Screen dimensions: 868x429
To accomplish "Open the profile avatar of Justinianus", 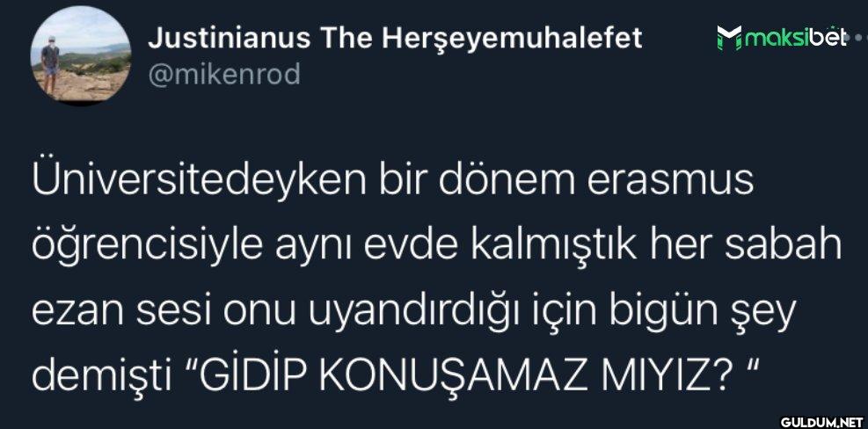I will tap(81, 55).
